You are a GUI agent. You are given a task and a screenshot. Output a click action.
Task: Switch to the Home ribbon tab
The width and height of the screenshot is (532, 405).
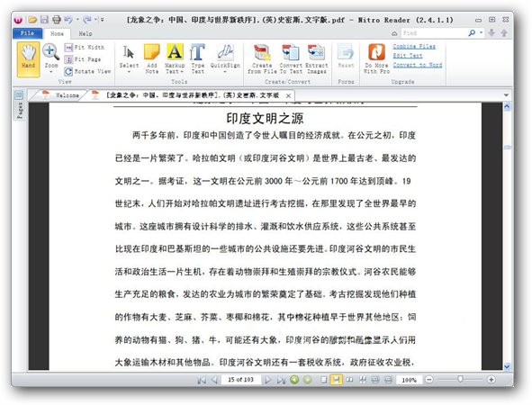coord(57,33)
